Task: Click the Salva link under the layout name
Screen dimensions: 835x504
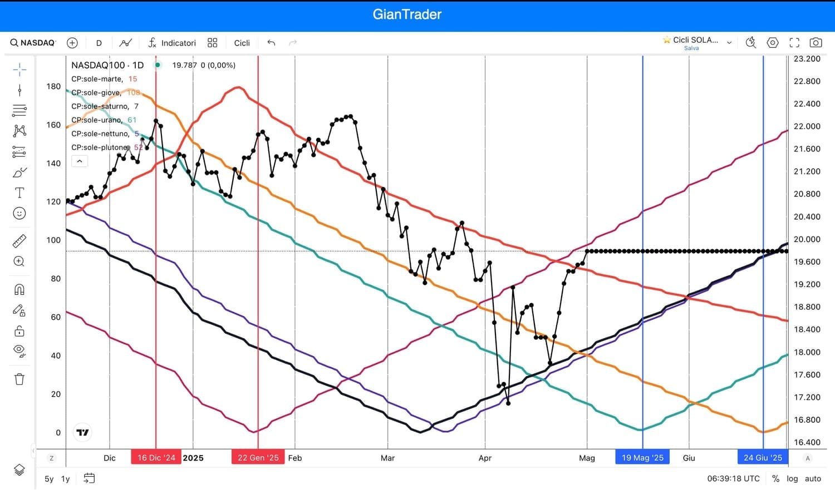Action: [691, 48]
